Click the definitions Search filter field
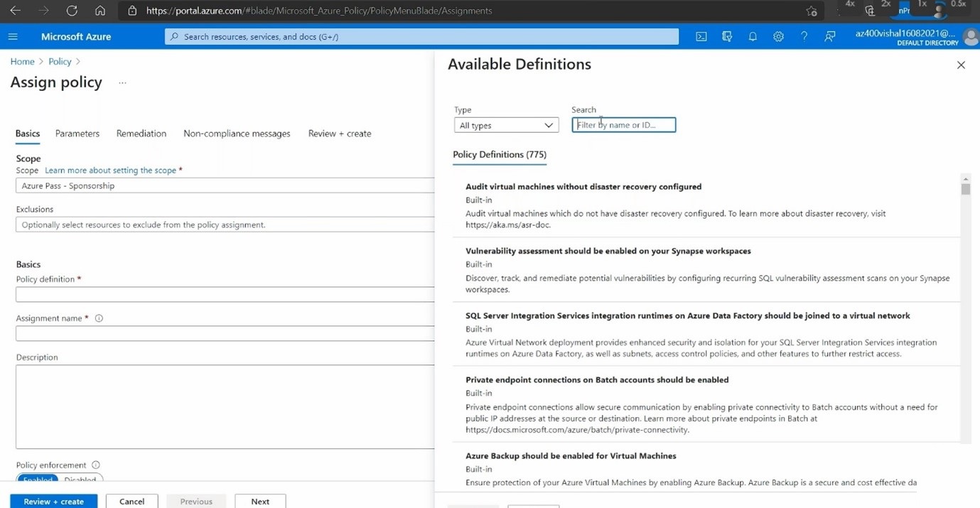The height and width of the screenshot is (508, 980). pyautogui.click(x=623, y=125)
